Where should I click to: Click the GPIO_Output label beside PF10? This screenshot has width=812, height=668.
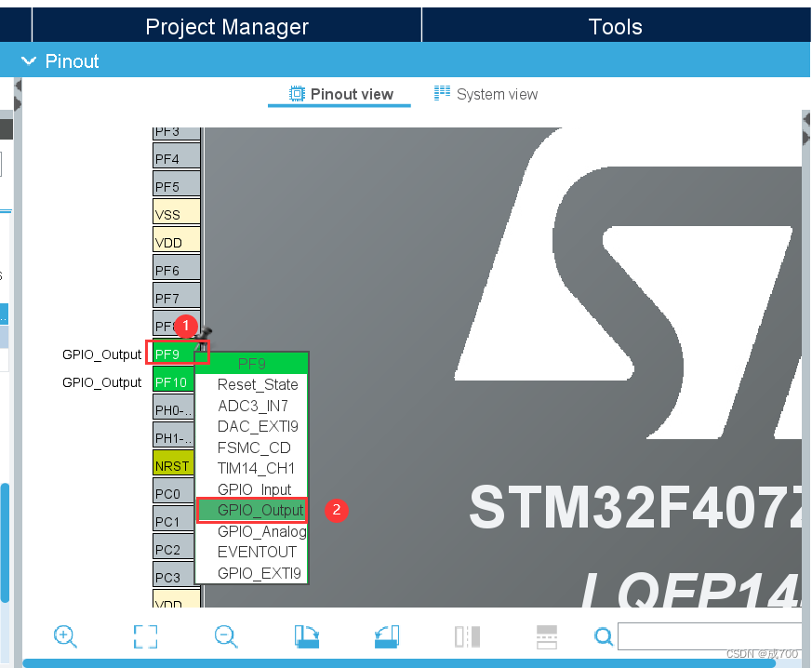(101, 382)
